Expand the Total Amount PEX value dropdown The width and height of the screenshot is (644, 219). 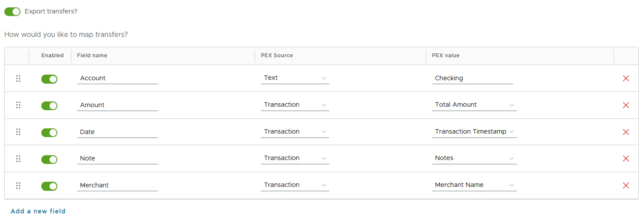click(474, 105)
